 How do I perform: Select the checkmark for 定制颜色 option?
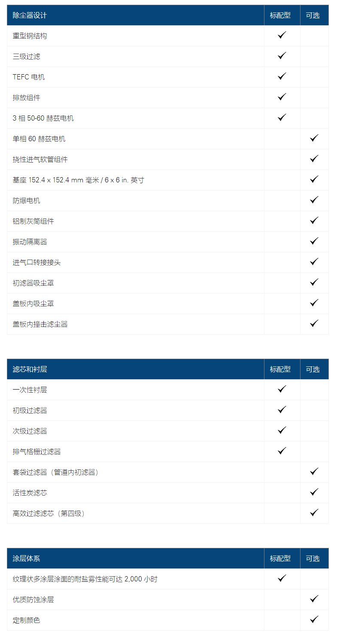pos(314,620)
